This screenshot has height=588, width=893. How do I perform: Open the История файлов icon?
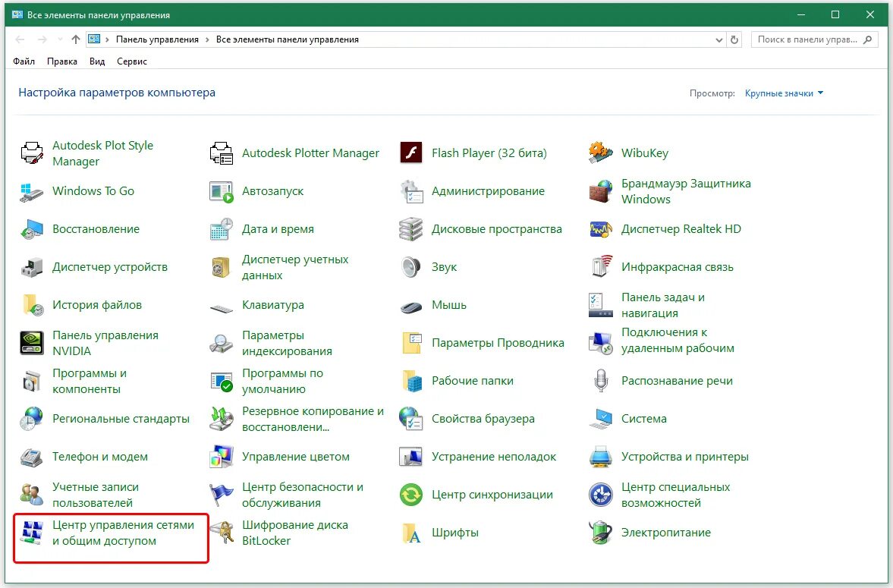pyautogui.click(x=32, y=306)
